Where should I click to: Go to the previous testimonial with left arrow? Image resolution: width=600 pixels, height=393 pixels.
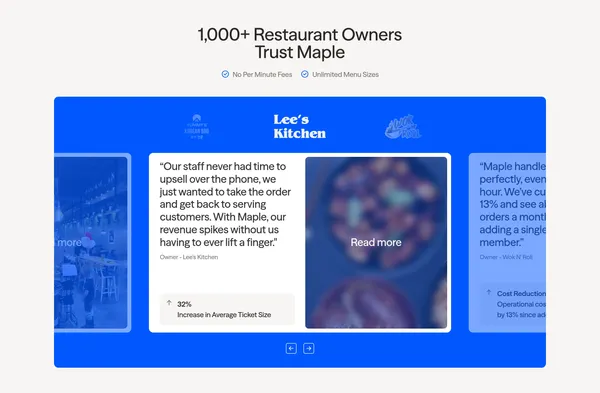[291, 349]
